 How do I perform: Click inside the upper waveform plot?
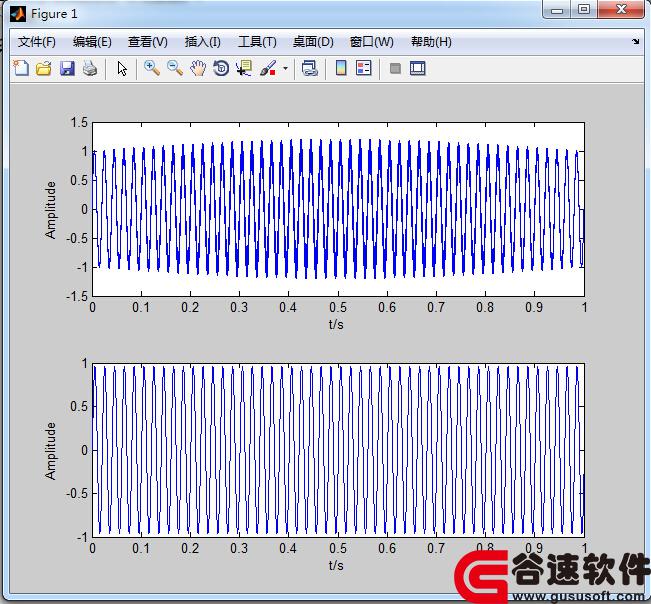[x=338, y=209]
